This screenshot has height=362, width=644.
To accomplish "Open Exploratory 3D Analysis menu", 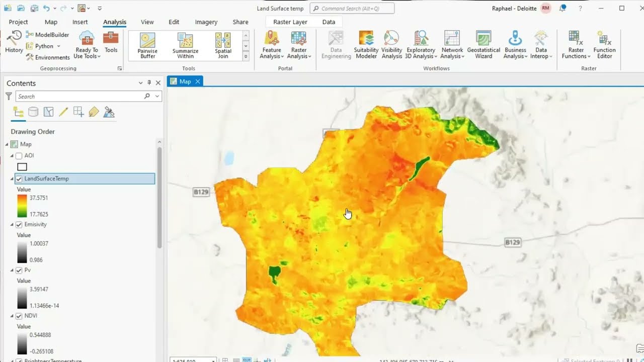I will tap(421, 45).
